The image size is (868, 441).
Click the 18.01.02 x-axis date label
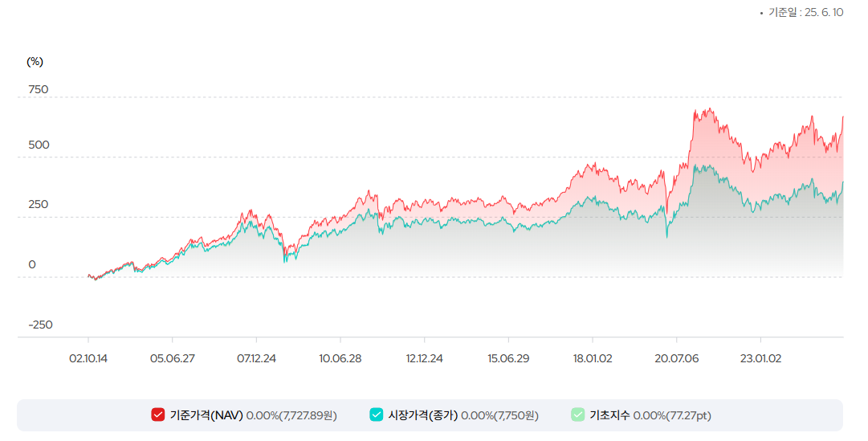coord(593,358)
